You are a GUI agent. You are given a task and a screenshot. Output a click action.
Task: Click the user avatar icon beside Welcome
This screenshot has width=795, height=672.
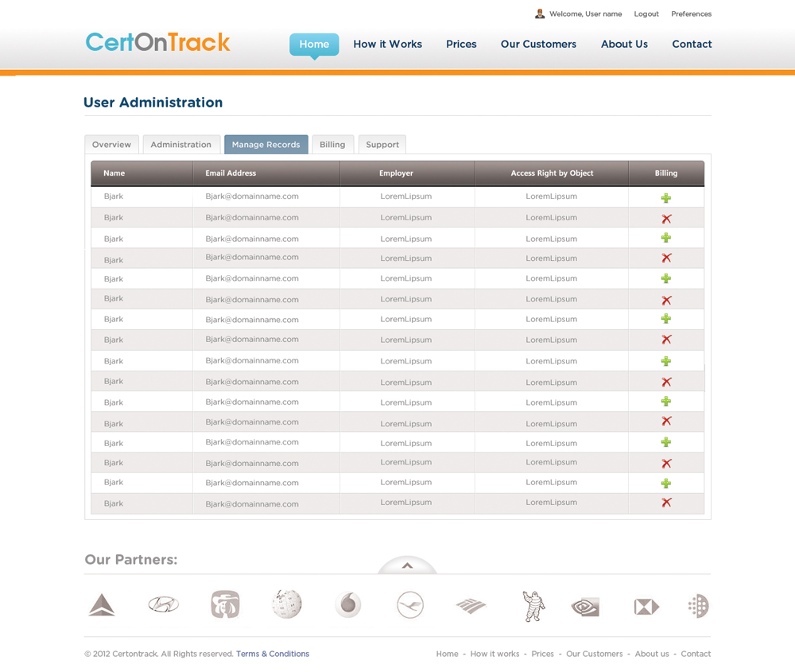(540, 14)
